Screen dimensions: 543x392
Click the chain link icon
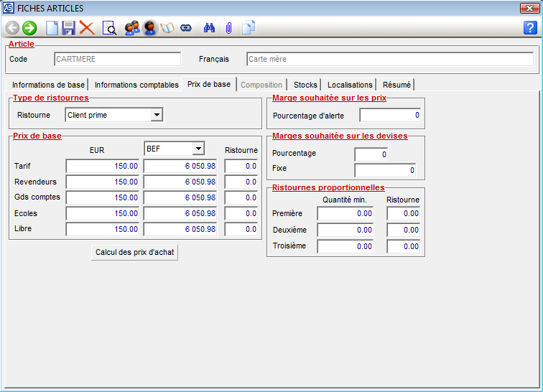coord(186,28)
